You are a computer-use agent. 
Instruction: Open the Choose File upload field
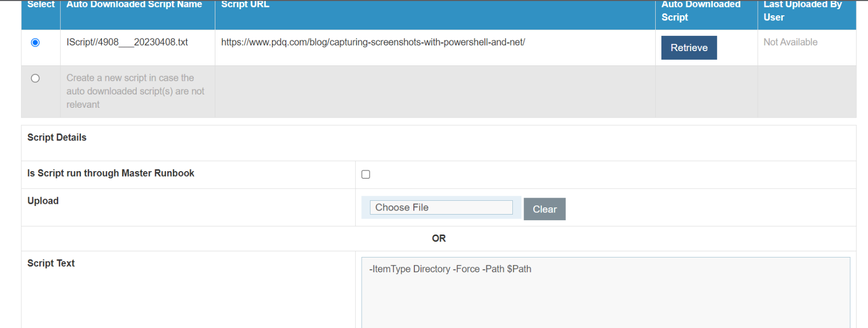click(441, 207)
